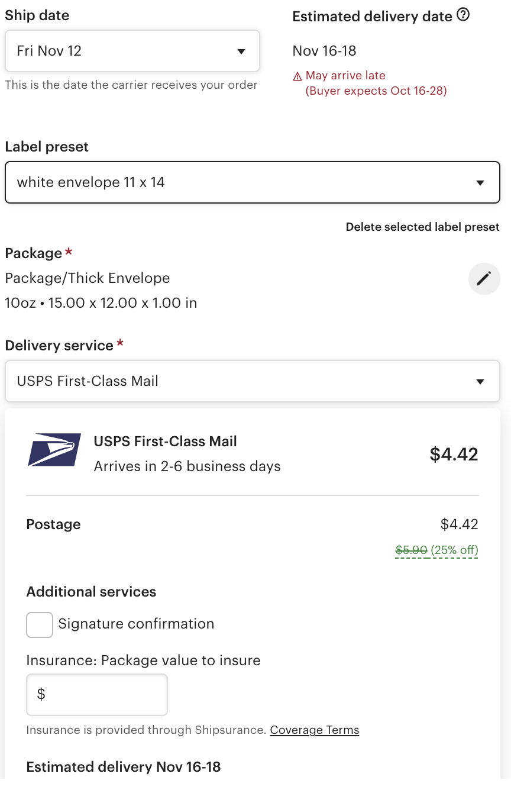
Task: Open the Delivery service dropdown
Action: click(x=253, y=381)
